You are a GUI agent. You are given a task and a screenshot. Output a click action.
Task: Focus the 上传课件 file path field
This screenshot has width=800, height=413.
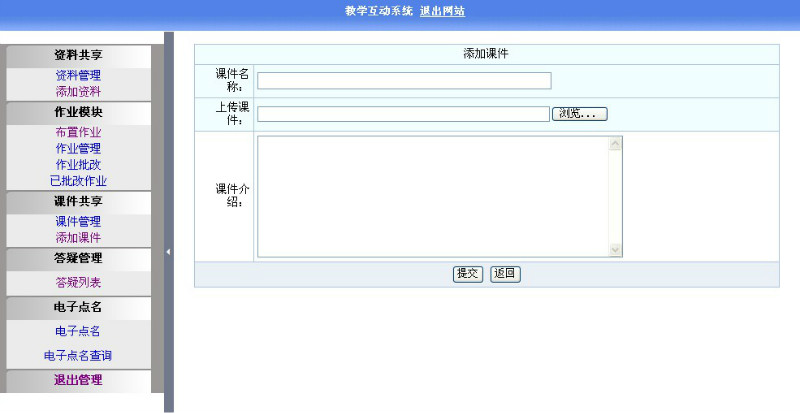(x=403, y=114)
